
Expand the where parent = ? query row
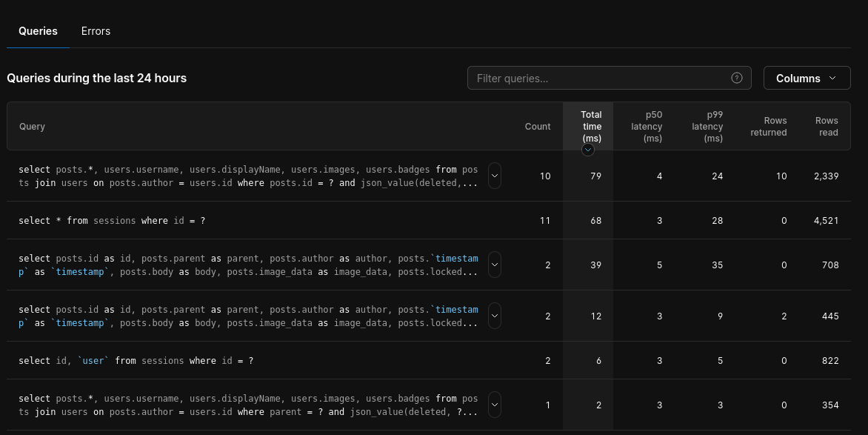pyautogui.click(x=495, y=405)
